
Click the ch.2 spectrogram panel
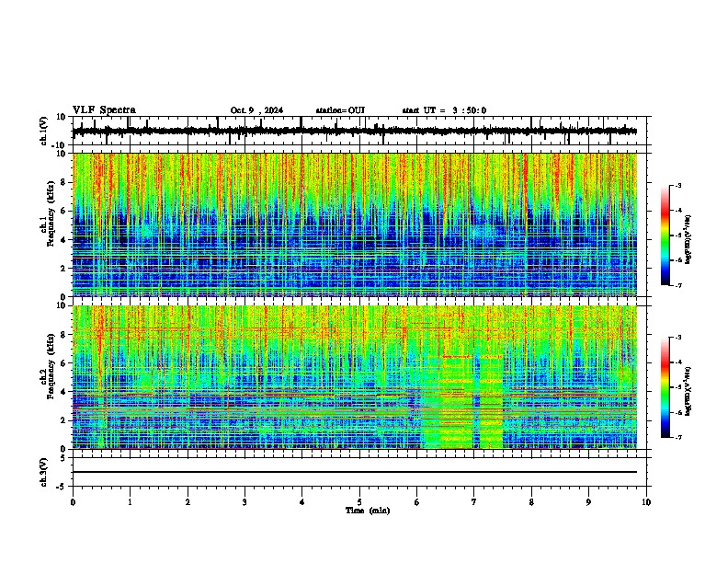click(x=355, y=377)
